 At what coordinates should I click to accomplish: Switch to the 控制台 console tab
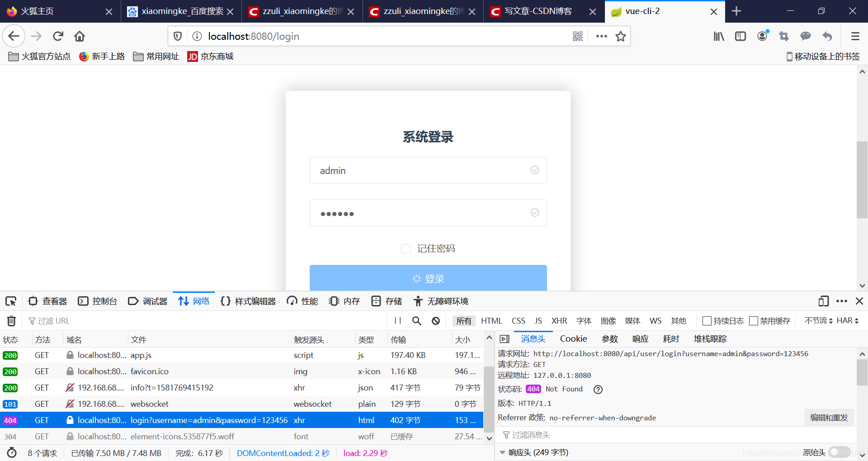[x=98, y=301]
